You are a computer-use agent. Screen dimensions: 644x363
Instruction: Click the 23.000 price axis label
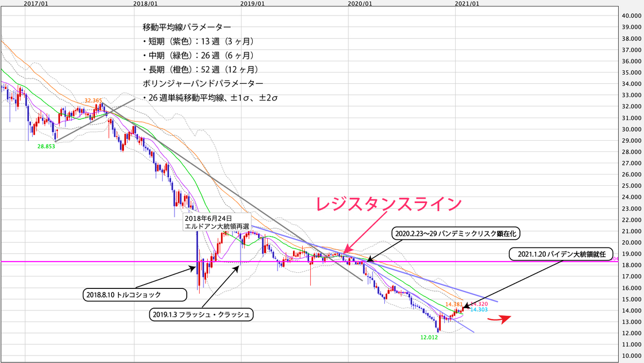(632, 208)
